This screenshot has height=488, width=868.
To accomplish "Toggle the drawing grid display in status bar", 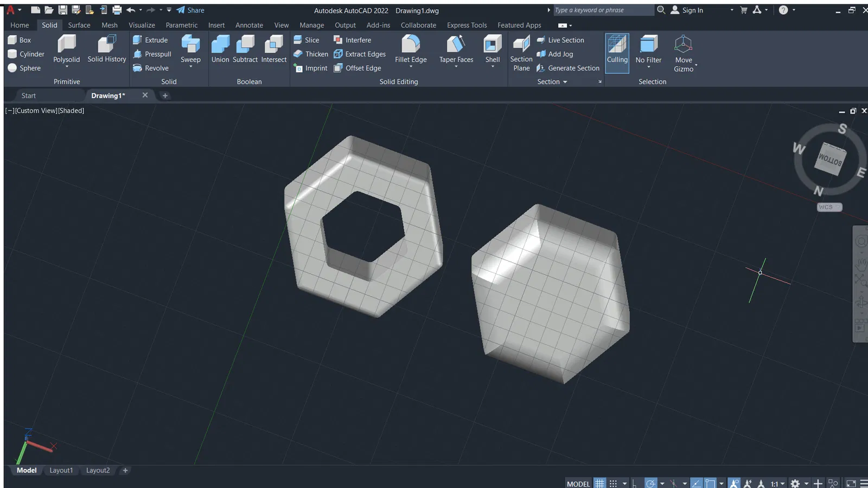I will coord(599,483).
